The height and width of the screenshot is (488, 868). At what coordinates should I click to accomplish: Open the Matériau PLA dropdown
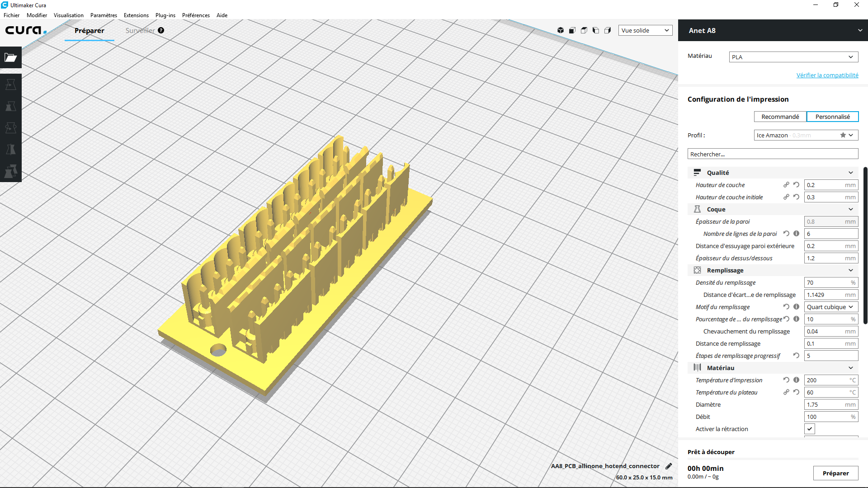[x=793, y=57]
